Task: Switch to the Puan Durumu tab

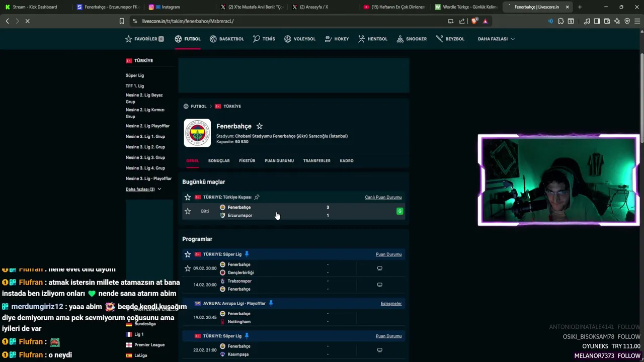Action: click(x=279, y=161)
